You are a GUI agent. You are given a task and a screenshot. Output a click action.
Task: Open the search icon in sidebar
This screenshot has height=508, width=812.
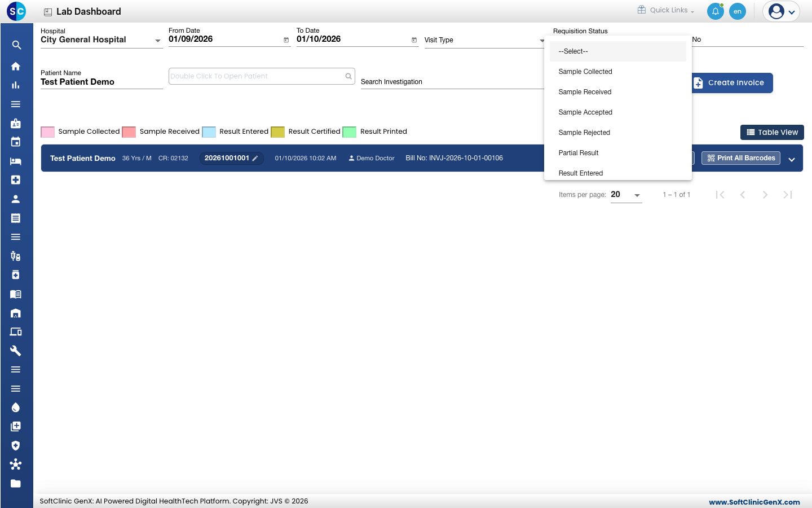coord(16,45)
